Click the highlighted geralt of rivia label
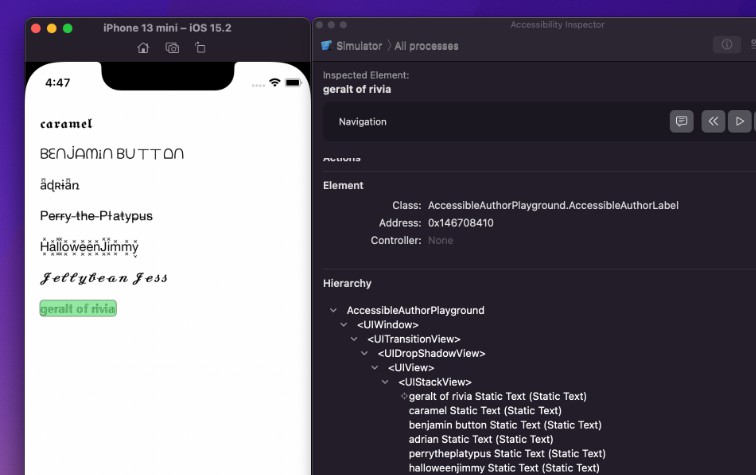Viewport: 756px width, 475px height. (78, 308)
